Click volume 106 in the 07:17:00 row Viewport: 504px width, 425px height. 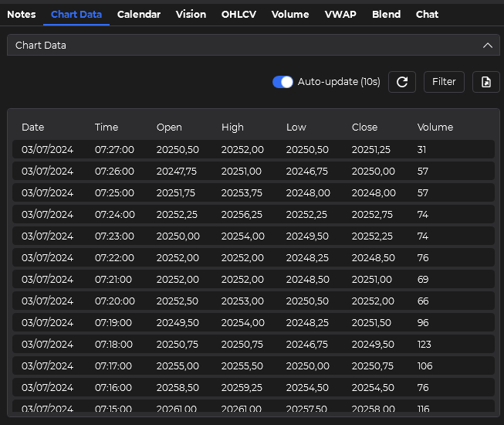click(425, 365)
